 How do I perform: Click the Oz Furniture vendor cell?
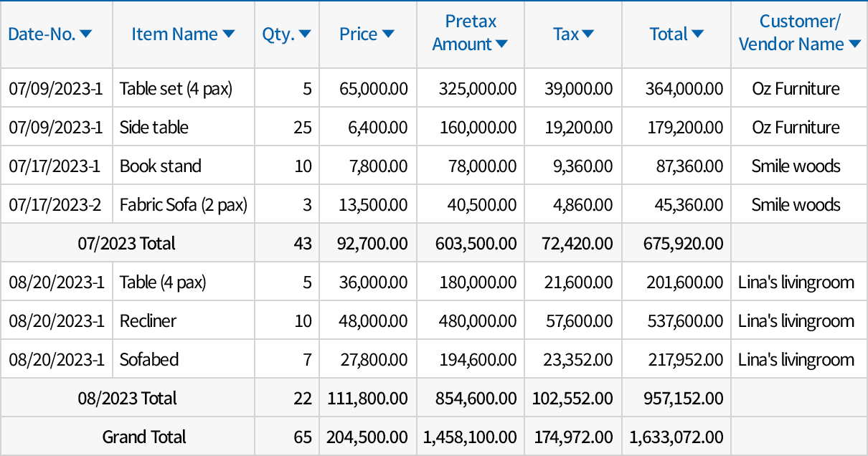(x=798, y=88)
